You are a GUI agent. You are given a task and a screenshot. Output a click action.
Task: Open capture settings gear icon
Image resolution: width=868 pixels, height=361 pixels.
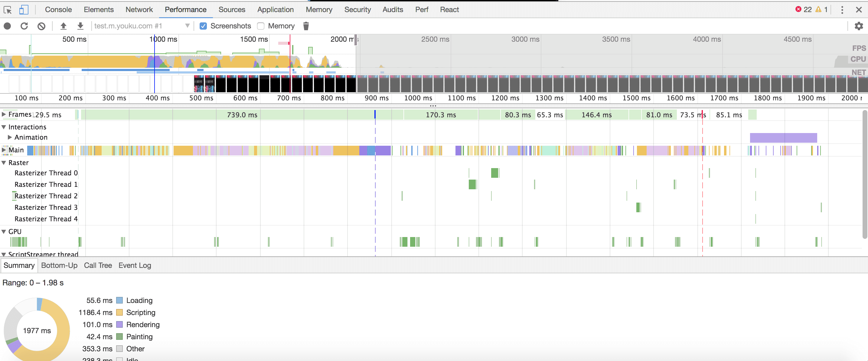point(859,26)
